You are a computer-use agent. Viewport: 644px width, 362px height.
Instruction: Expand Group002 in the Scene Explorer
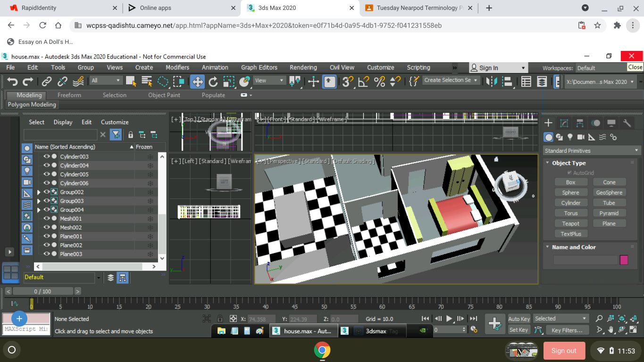point(39,192)
